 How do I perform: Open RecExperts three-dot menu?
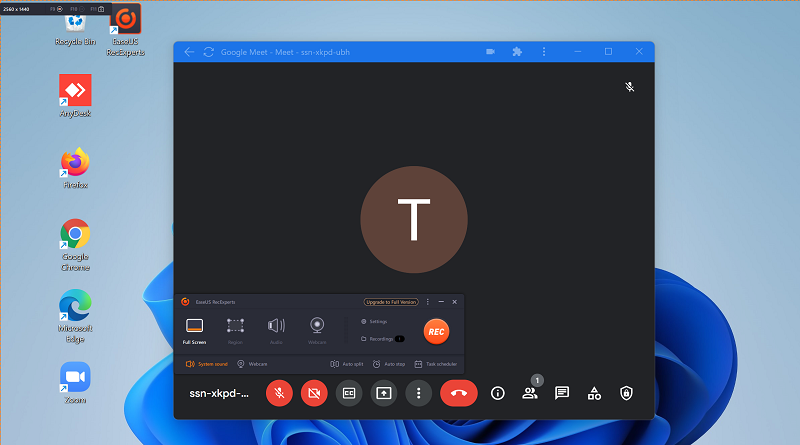pyautogui.click(x=428, y=302)
